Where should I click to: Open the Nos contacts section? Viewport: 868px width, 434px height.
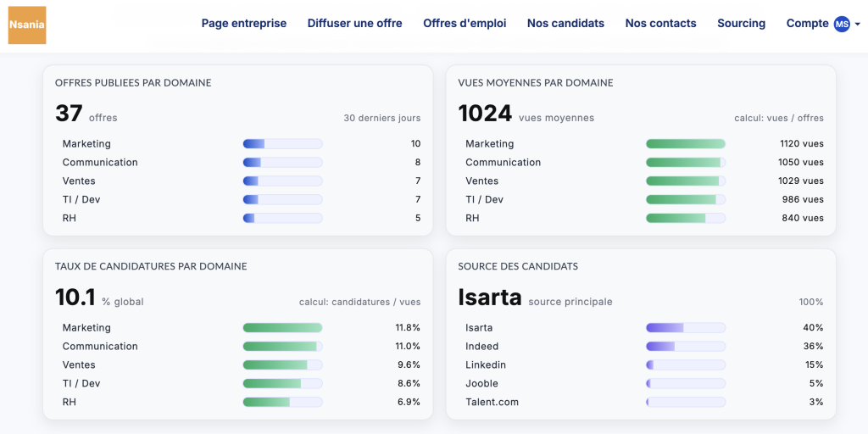coord(660,24)
